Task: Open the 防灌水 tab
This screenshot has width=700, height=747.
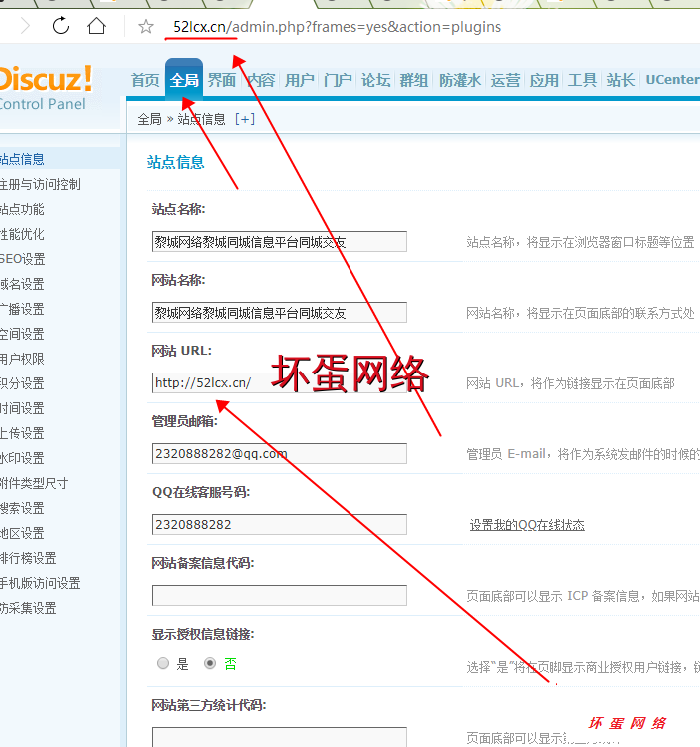Action: point(459,80)
